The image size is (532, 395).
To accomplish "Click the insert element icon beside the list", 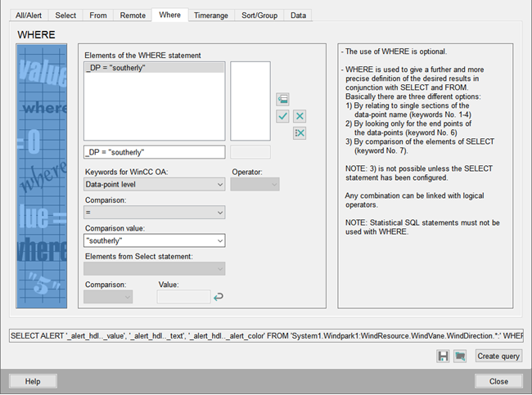I will pyautogui.click(x=282, y=99).
